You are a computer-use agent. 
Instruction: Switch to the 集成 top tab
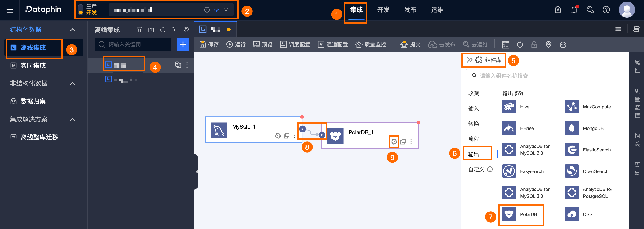coord(356,10)
